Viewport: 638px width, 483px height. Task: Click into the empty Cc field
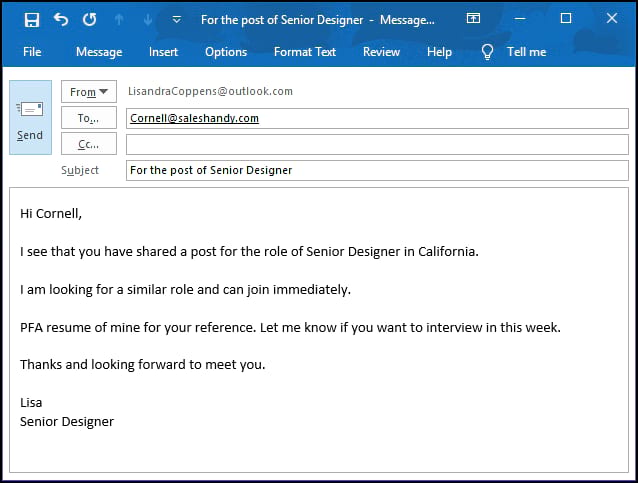[x=377, y=144]
